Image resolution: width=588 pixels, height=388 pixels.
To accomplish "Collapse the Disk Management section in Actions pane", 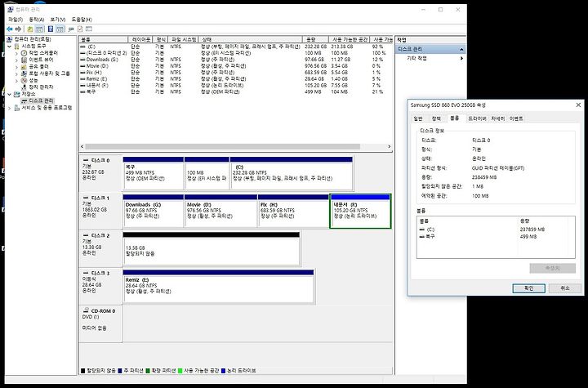I will click(x=461, y=49).
